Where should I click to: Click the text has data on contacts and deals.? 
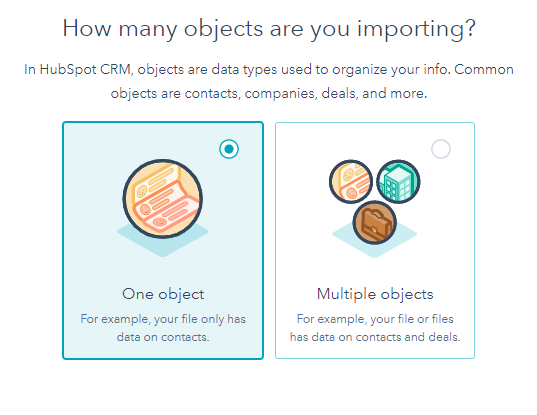pyautogui.click(x=375, y=337)
